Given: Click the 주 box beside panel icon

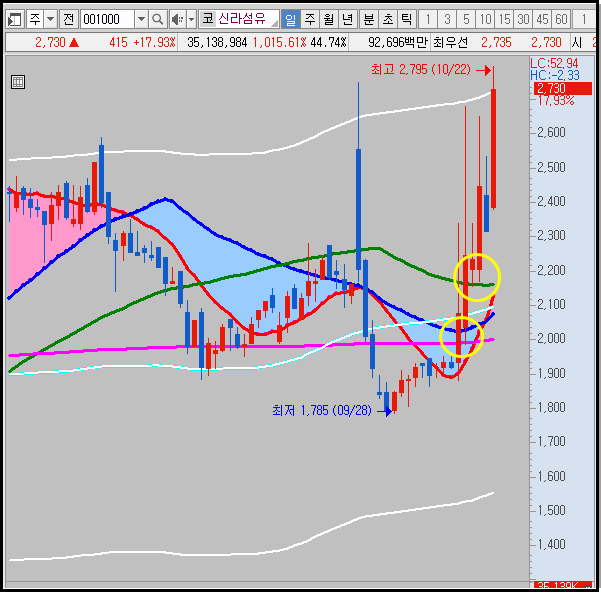Looking at the screenshot, I should coord(35,19).
